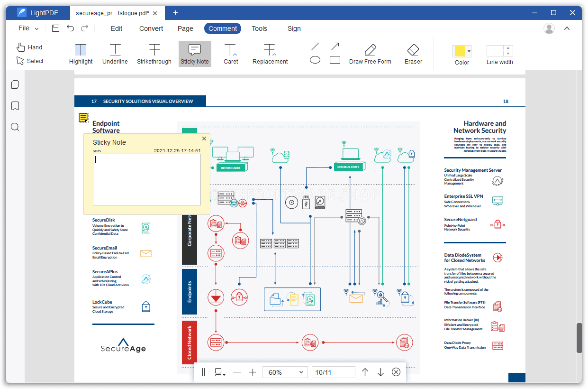This screenshot has width=588, height=389.
Task: Open the page display mode dropdown
Action: click(220, 372)
